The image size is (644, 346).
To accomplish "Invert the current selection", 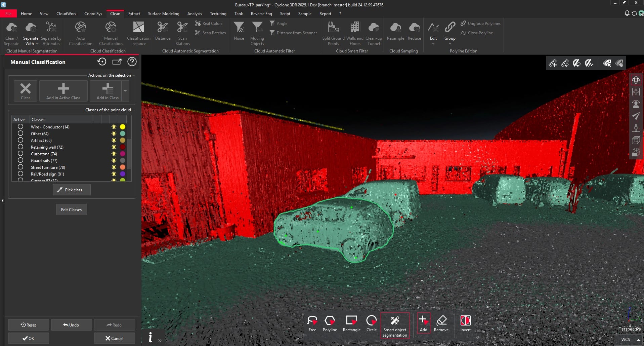I will pos(465,323).
